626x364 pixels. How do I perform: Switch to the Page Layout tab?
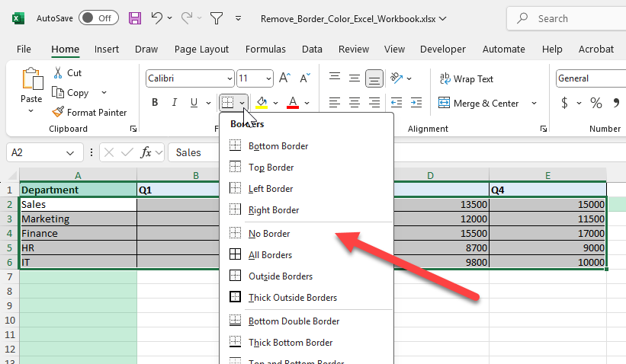click(x=201, y=49)
